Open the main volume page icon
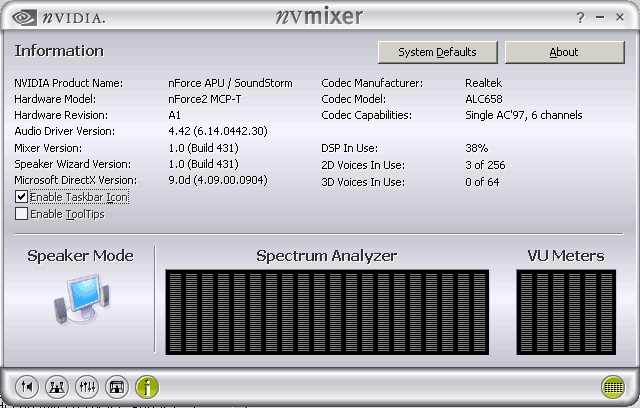The height and width of the screenshot is (408, 640). pyautogui.click(x=28, y=385)
